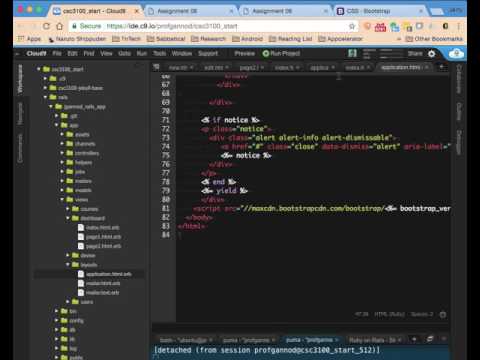
Task: Click the add editor tab plus icon
Action: point(442,67)
